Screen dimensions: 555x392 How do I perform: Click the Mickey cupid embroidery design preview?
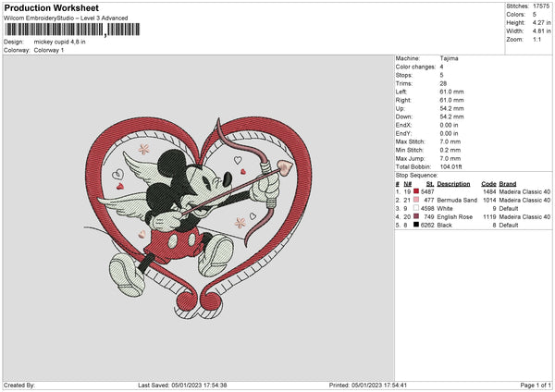click(198, 217)
